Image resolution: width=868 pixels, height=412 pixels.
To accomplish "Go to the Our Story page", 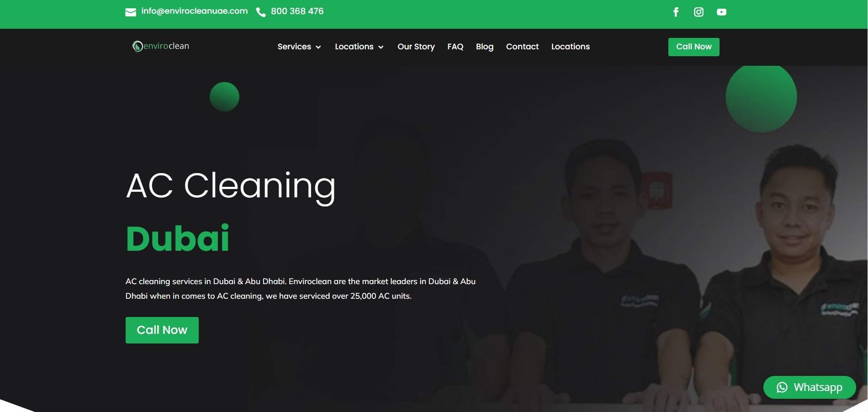I will tap(416, 47).
